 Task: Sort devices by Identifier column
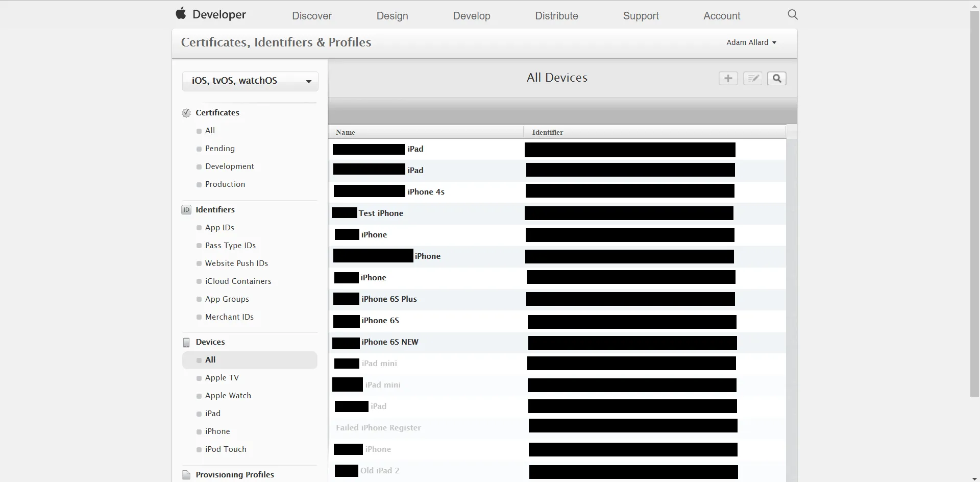coord(655,132)
